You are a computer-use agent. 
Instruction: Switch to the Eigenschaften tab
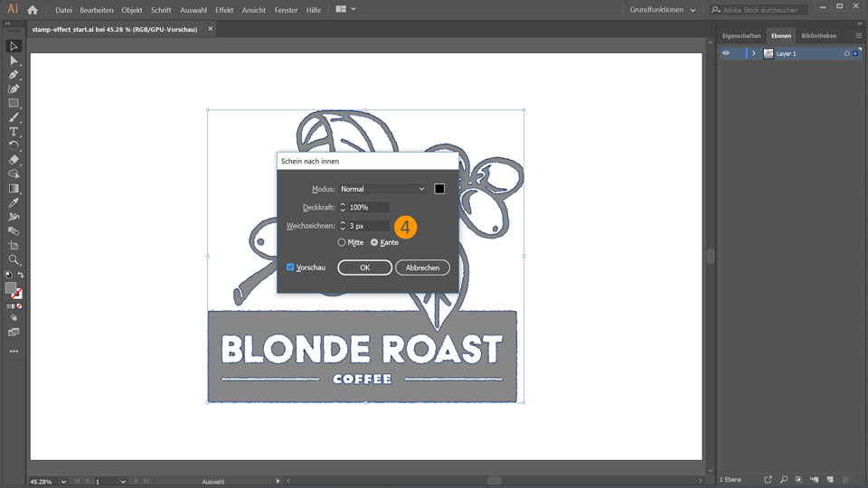741,36
